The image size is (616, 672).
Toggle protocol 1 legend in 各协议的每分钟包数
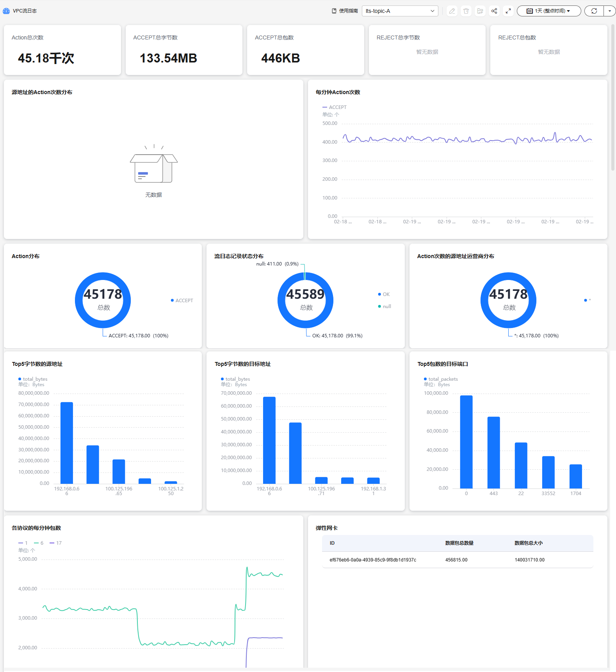coord(23,543)
